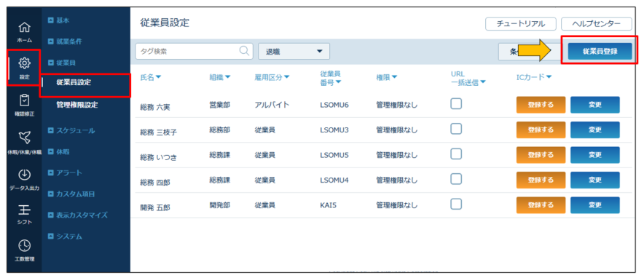The image size is (644, 278).
Task: Expand the 表示カスタマイズ menu section
Action: (x=78, y=215)
